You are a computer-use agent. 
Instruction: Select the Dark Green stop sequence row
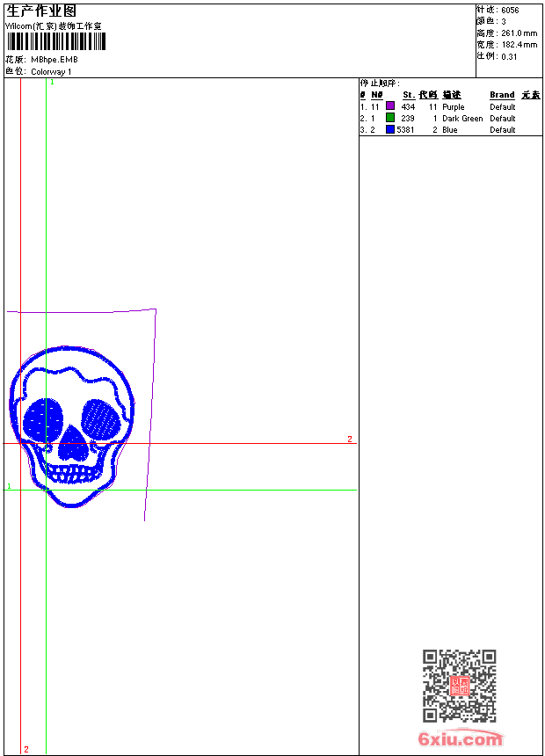tap(450, 118)
